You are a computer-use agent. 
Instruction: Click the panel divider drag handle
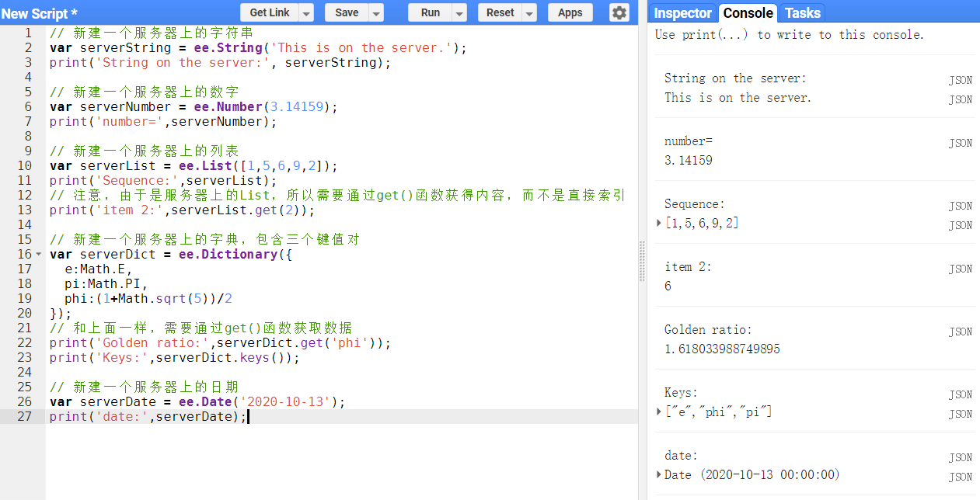[x=642, y=262]
